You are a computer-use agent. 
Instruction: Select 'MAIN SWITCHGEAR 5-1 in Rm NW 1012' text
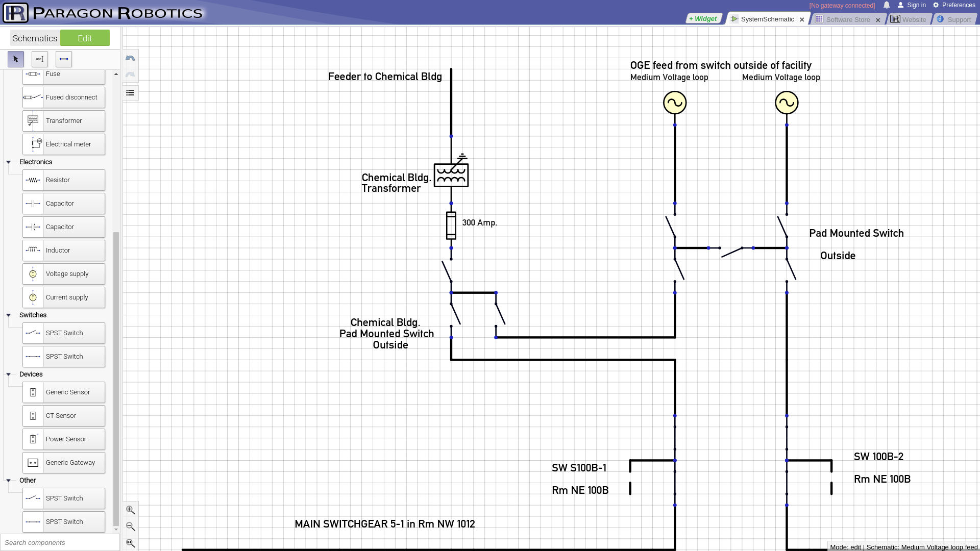pyautogui.click(x=385, y=524)
